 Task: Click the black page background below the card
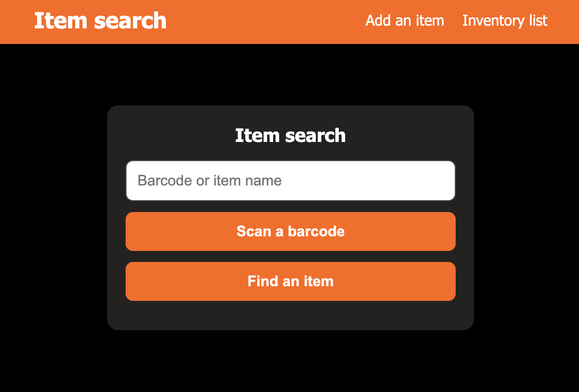pos(291,362)
